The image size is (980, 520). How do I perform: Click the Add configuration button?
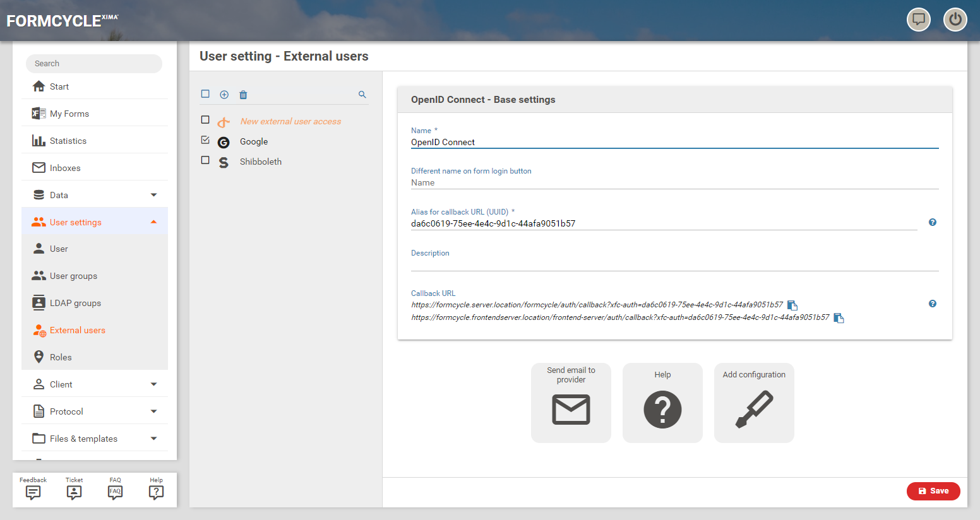tap(754, 403)
